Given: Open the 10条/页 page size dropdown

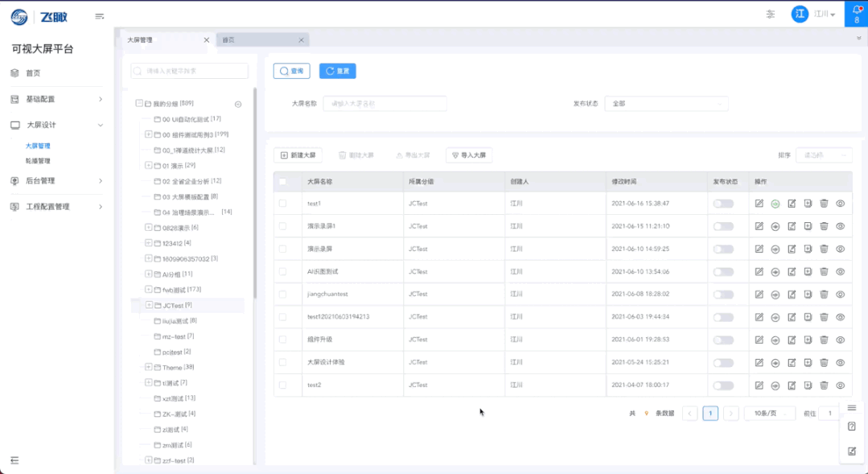Looking at the screenshot, I should pos(769,414).
